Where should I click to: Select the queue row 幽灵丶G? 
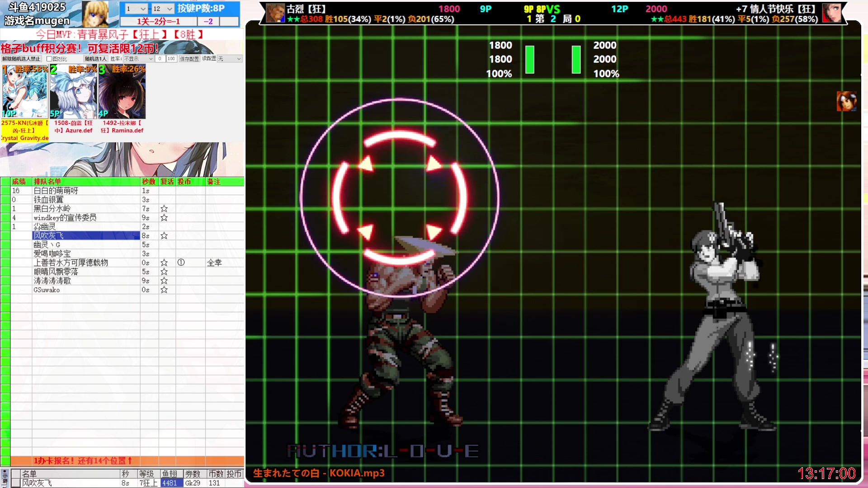point(122,245)
